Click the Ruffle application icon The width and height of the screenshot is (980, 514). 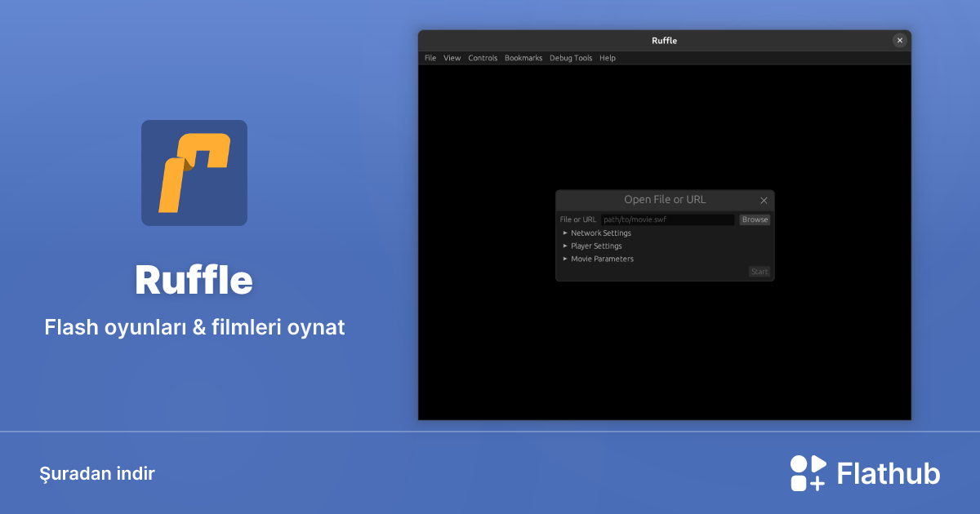(194, 172)
